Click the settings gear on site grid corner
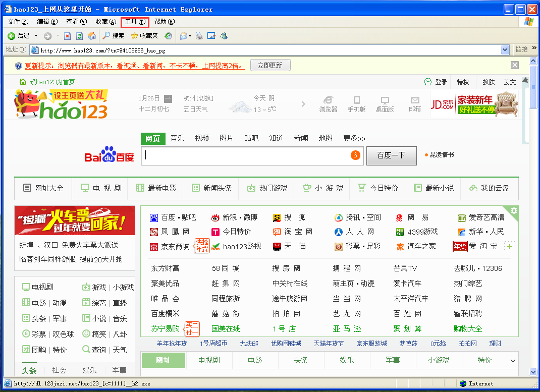Viewport: 540px width, 392px height. point(513,210)
